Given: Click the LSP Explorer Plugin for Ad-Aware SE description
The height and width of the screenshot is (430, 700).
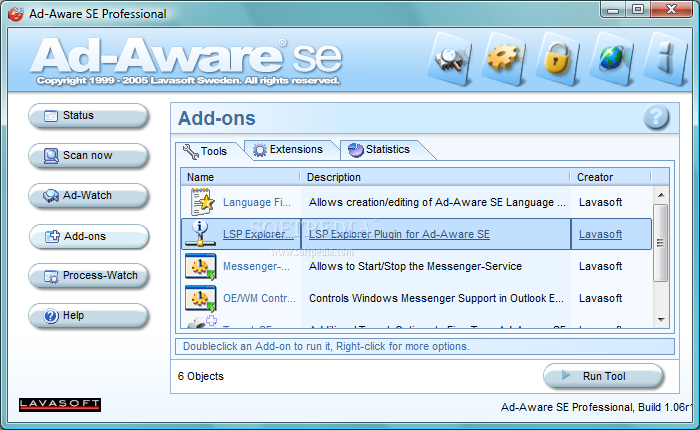Looking at the screenshot, I should click(x=399, y=234).
